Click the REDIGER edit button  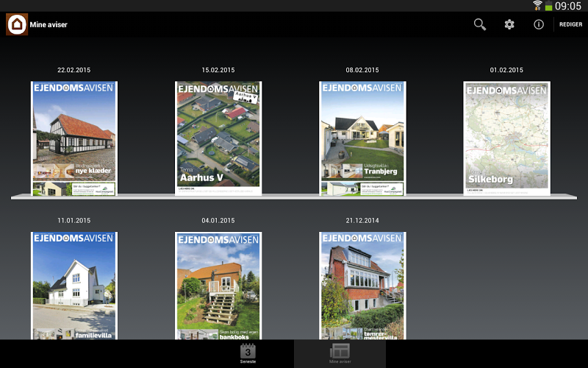pos(571,24)
